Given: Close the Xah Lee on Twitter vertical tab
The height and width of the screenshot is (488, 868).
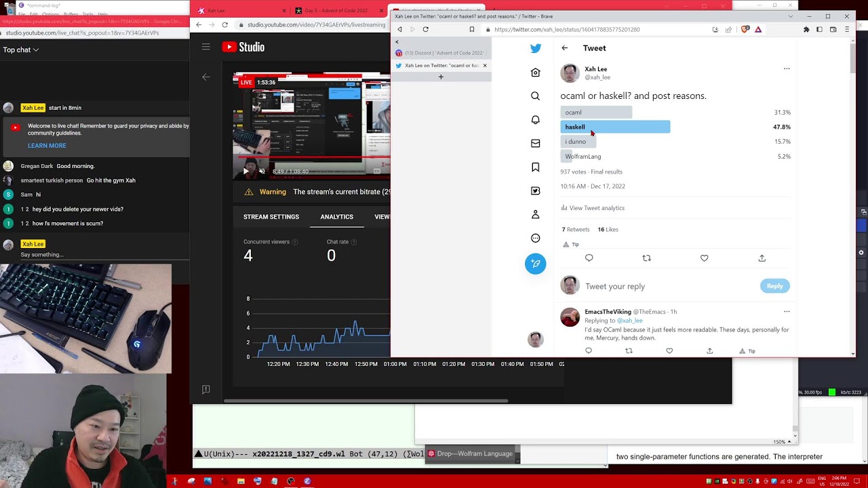Looking at the screenshot, I should coord(485,66).
